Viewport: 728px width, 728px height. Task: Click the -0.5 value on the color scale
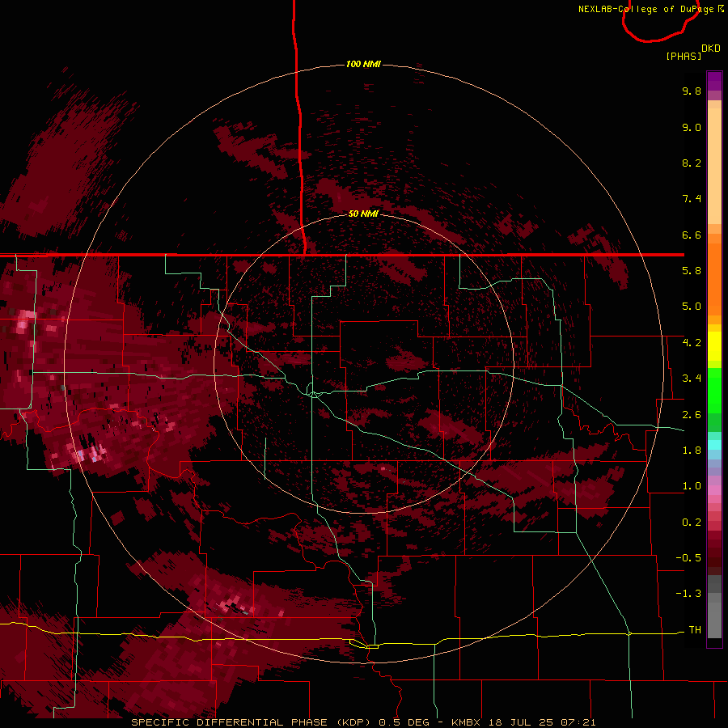[x=688, y=558]
